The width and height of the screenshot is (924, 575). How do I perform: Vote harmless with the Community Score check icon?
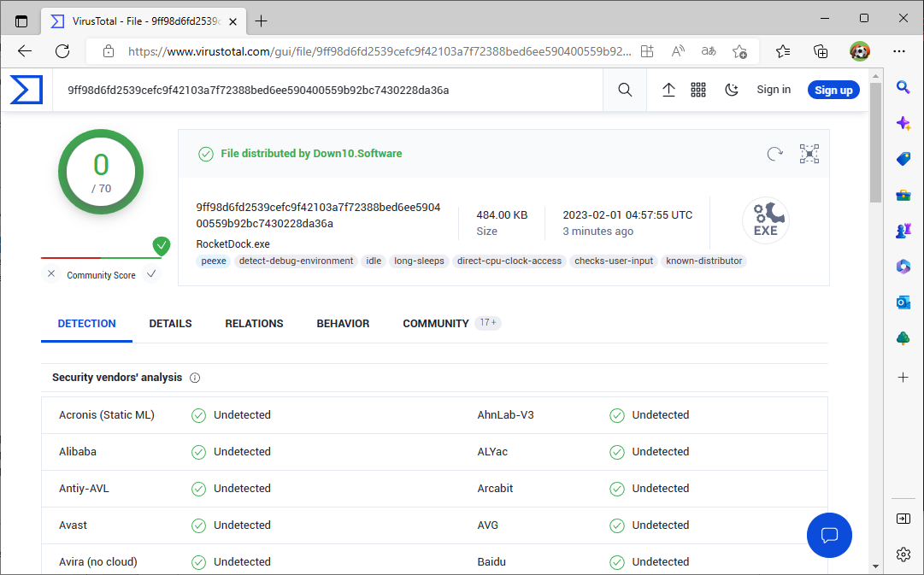pyautogui.click(x=151, y=274)
